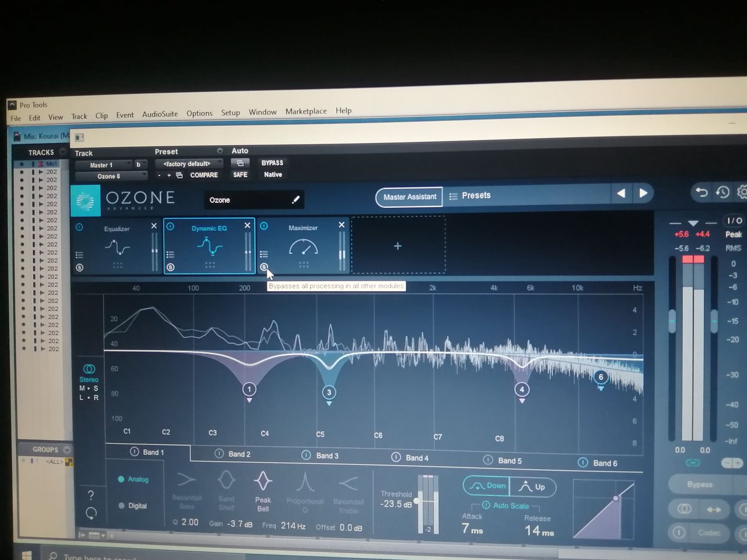Open the Master 1 track selector
The height and width of the screenshot is (560, 747).
[x=104, y=165]
